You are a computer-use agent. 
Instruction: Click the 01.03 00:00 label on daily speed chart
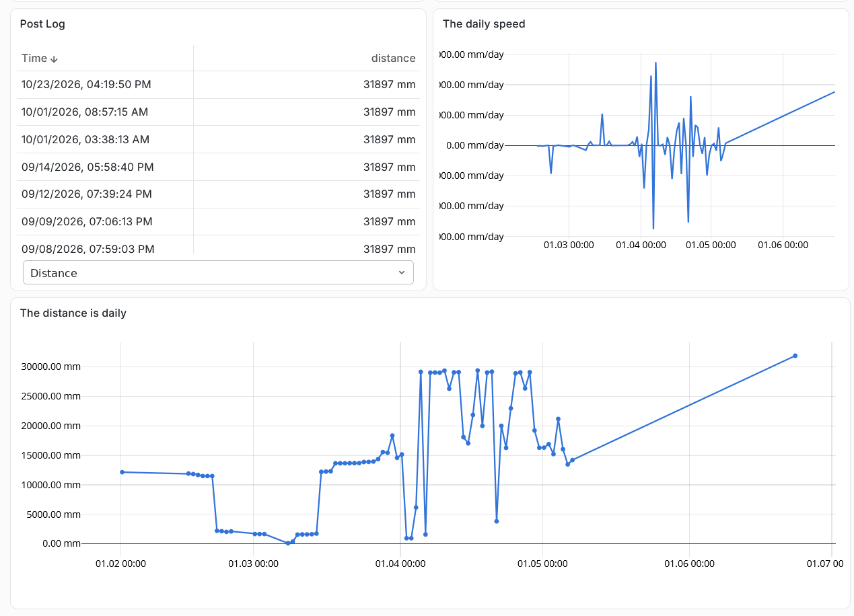pyautogui.click(x=569, y=245)
